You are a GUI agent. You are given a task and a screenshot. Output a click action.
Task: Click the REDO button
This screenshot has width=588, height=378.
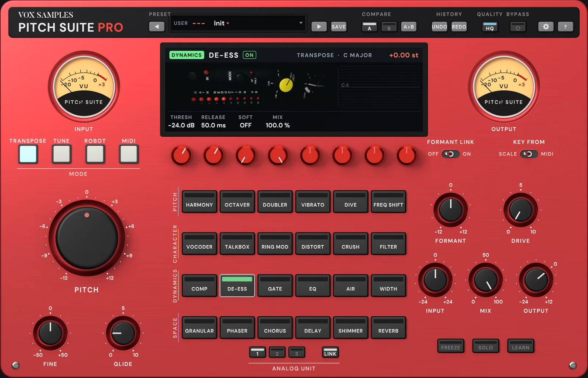(459, 27)
